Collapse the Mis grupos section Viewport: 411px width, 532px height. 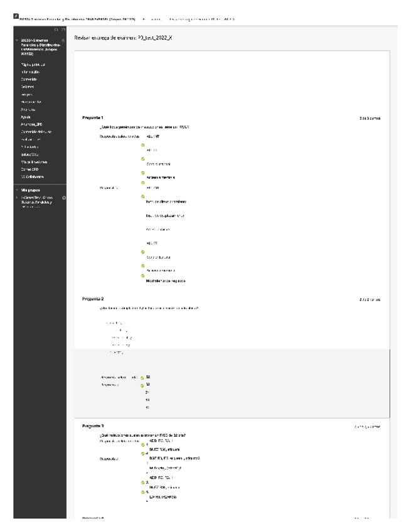17,190
